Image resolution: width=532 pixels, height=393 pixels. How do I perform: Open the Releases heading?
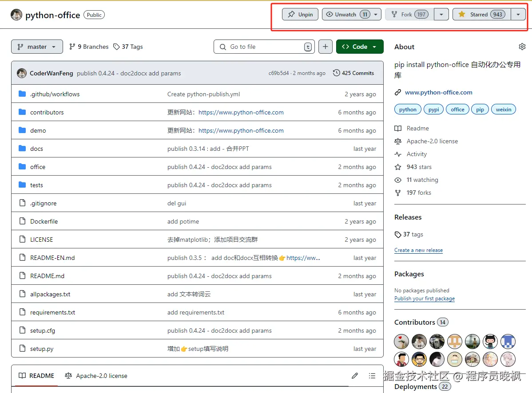click(408, 217)
